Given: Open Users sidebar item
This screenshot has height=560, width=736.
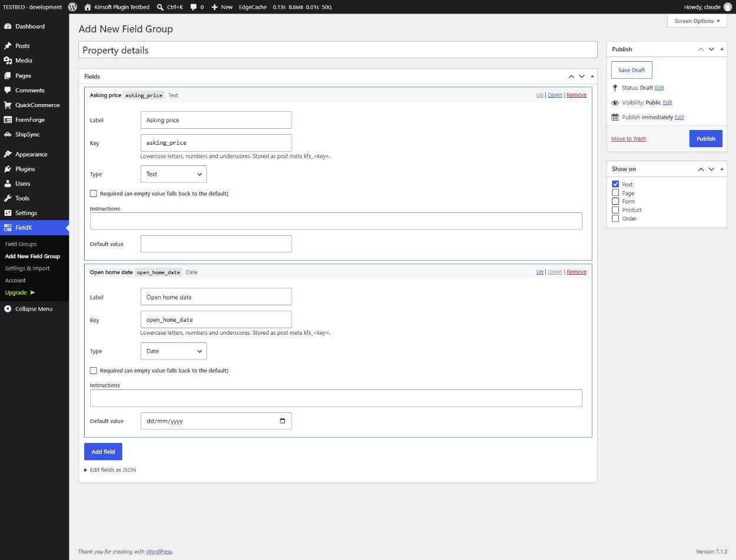Looking at the screenshot, I should click(x=34, y=184).
